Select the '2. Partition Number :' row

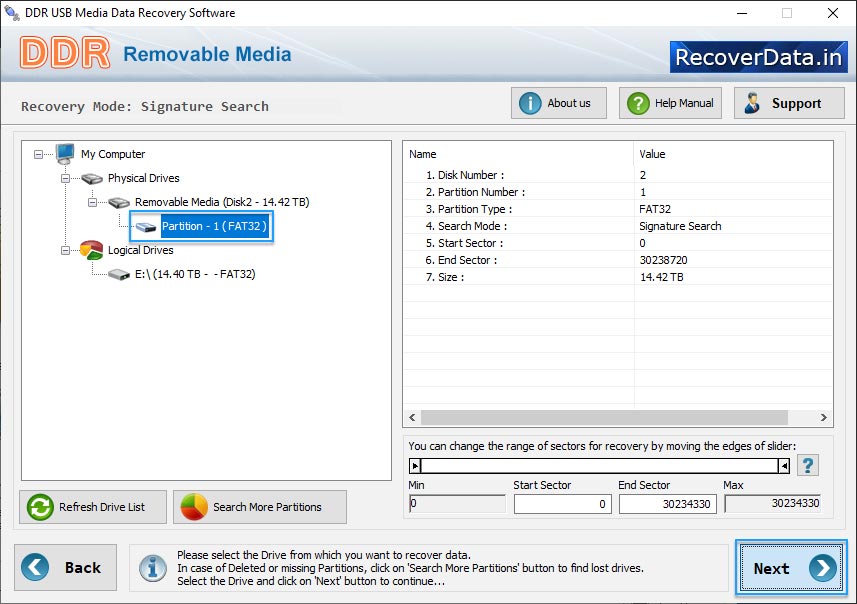tap(618, 192)
